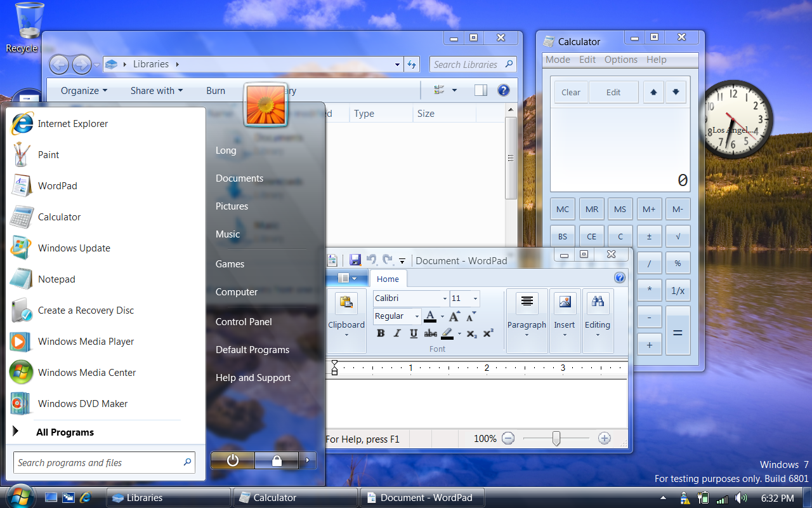The height and width of the screenshot is (508, 812).
Task: Toggle bold formatting in WordPad
Action: click(x=380, y=333)
